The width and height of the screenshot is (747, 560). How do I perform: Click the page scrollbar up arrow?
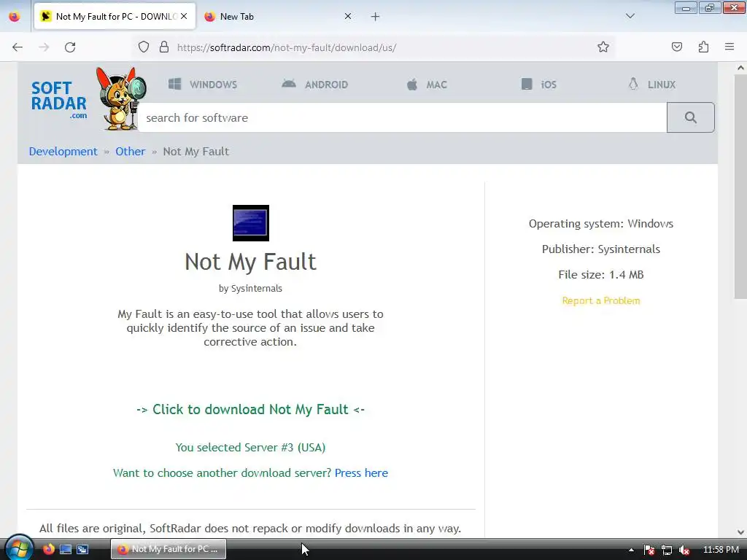click(740, 68)
